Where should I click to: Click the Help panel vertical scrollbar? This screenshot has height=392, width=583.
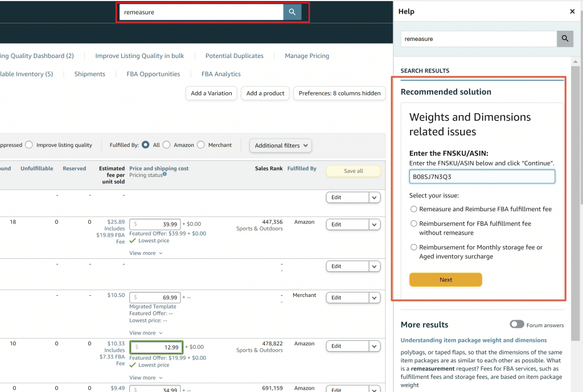tap(575, 203)
